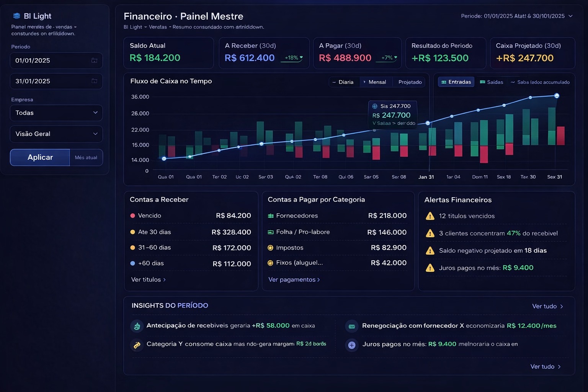Click first data point at Qua 01
Viewport: 588px width, 392px height.
click(x=164, y=158)
